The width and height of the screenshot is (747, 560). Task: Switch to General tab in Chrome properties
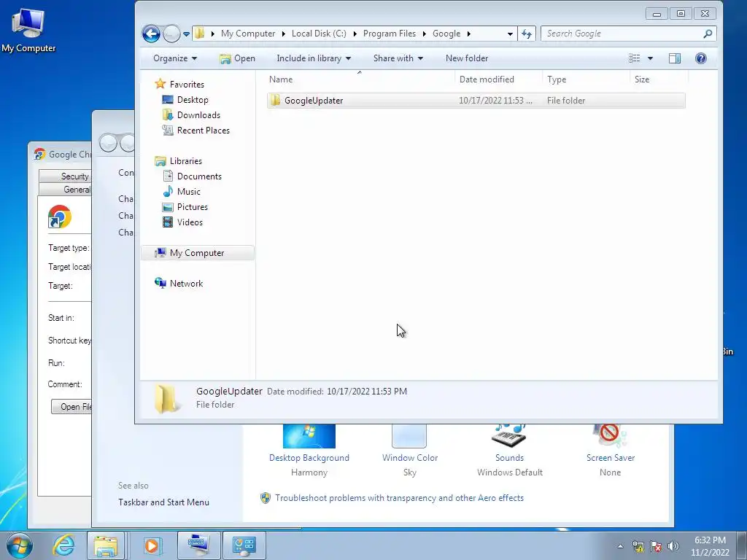coord(65,190)
